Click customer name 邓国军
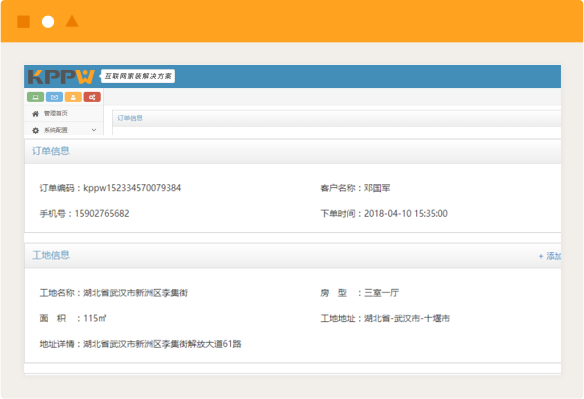The width and height of the screenshot is (584, 399). click(377, 188)
